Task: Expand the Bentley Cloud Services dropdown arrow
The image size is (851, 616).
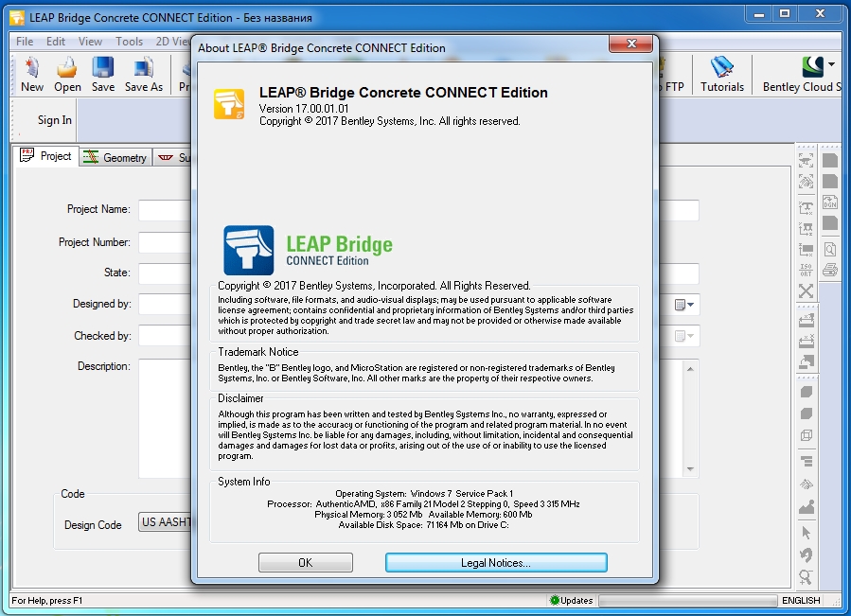Action: pos(831,64)
